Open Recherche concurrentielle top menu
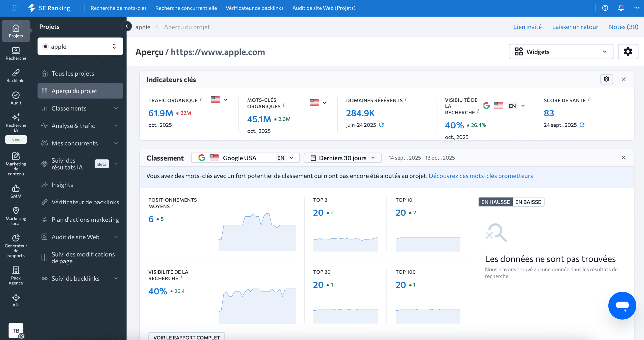The height and width of the screenshot is (340, 644). coord(186,8)
